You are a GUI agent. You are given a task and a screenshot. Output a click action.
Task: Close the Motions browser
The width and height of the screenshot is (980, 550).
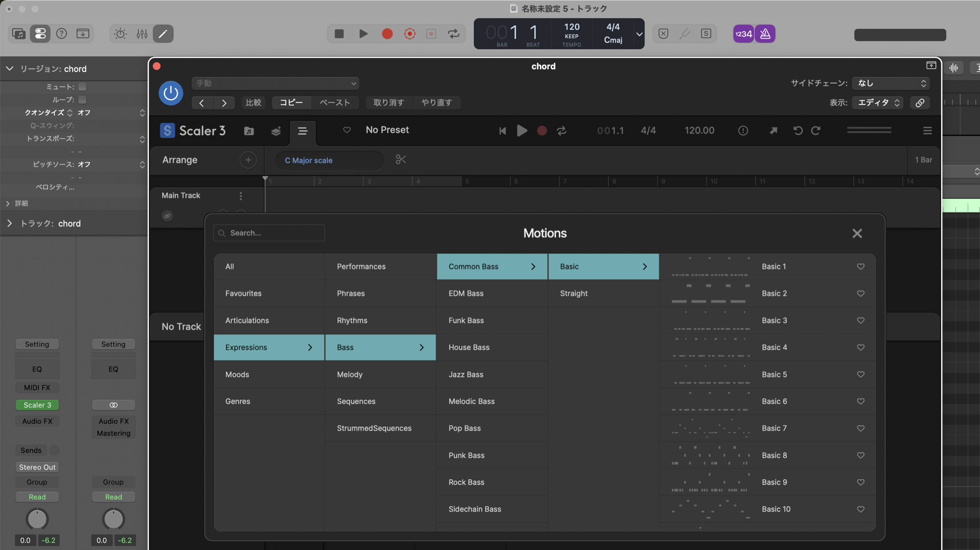coord(857,233)
